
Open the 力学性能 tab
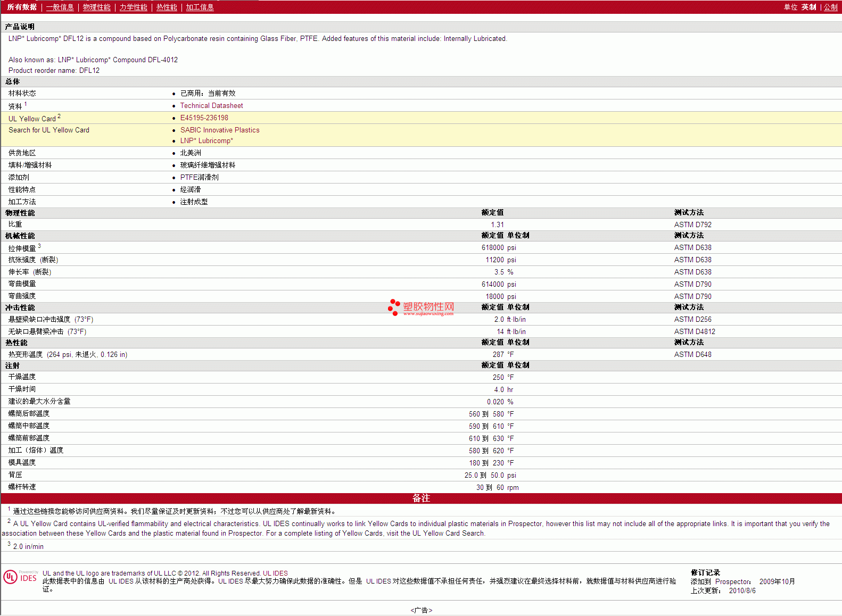(x=133, y=7)
